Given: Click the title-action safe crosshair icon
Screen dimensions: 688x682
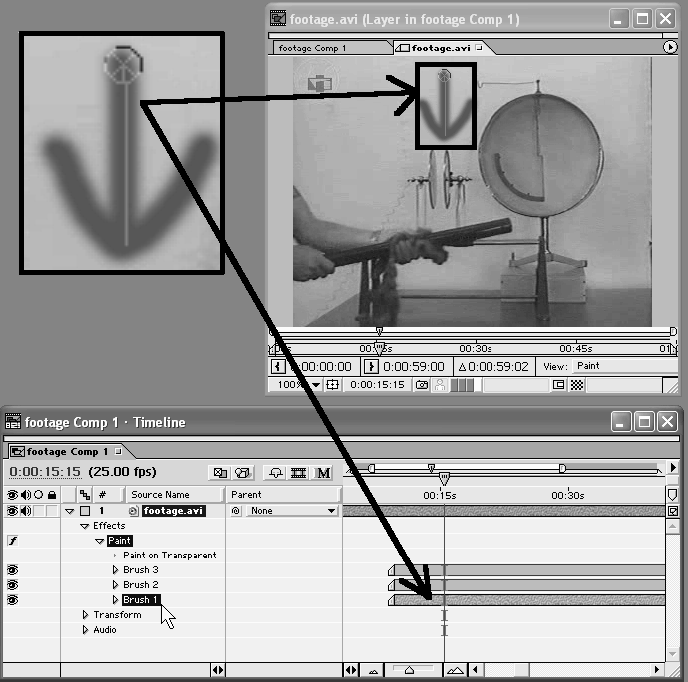Looking at the screenshot, I should pyautogui.click(x=333, y=384).
